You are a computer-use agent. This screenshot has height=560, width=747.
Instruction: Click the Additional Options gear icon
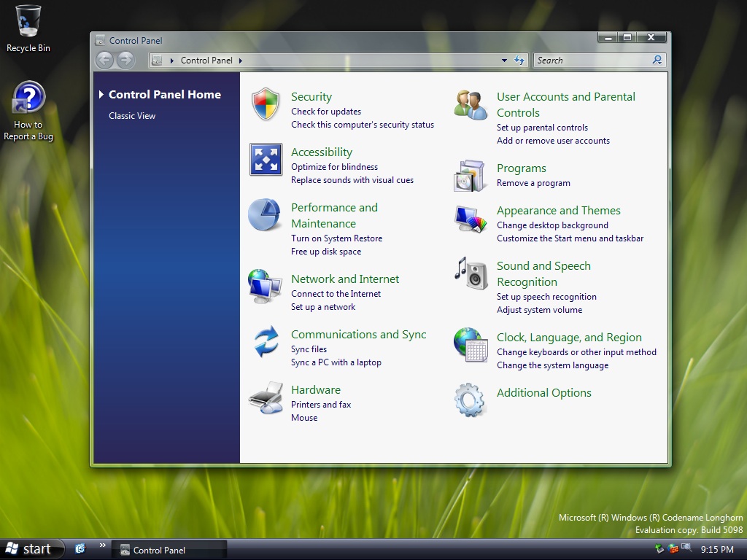pos(471,400)
